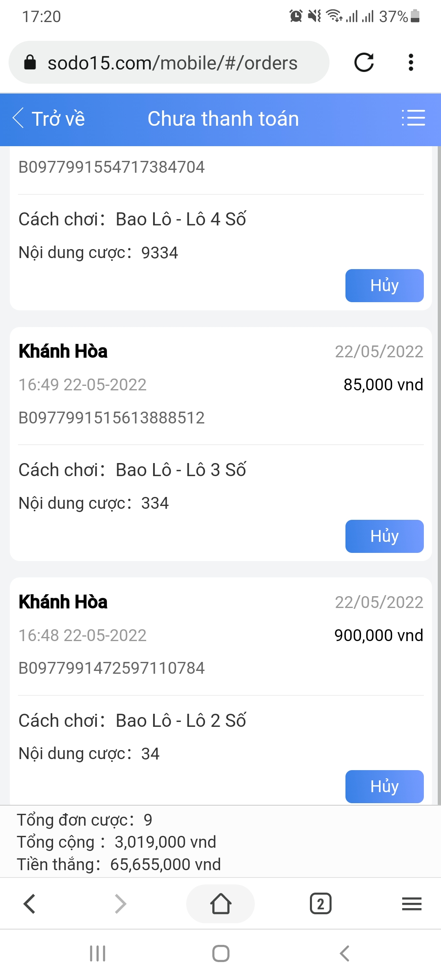Screen dimensions: 441x980
Task: Select the Chưa thanh toán page title
Action: pyautogui.click(x=223, y=119)
